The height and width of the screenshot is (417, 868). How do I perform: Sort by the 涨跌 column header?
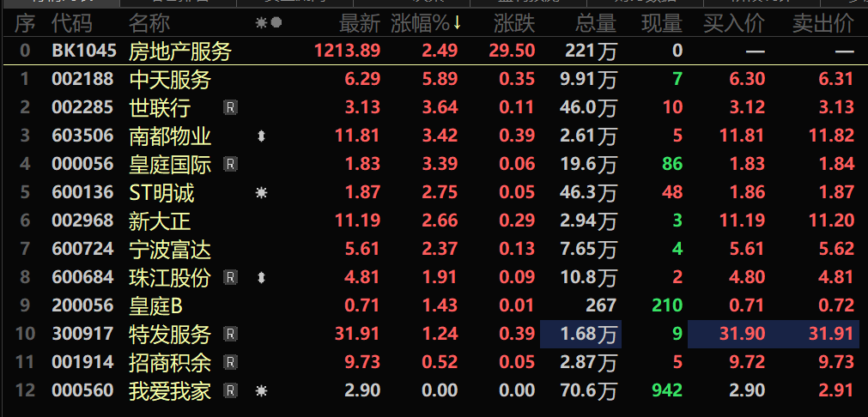515,23
